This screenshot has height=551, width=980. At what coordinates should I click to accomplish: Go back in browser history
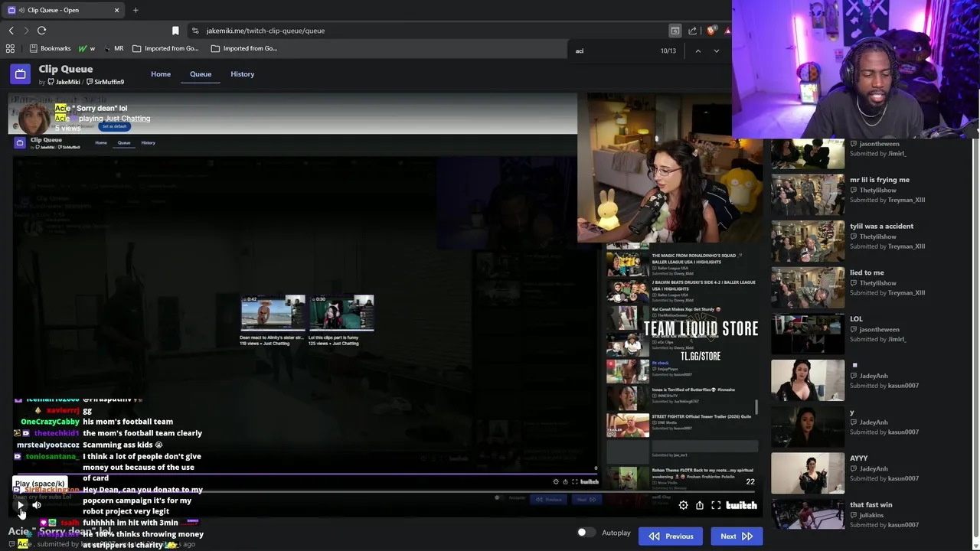click(x=11, y=31)
